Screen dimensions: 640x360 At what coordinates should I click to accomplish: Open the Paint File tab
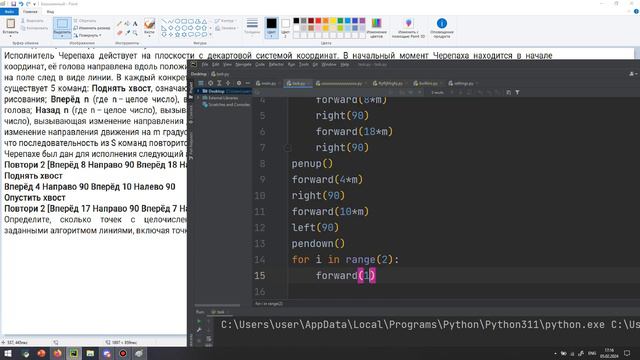coord(9,11)
